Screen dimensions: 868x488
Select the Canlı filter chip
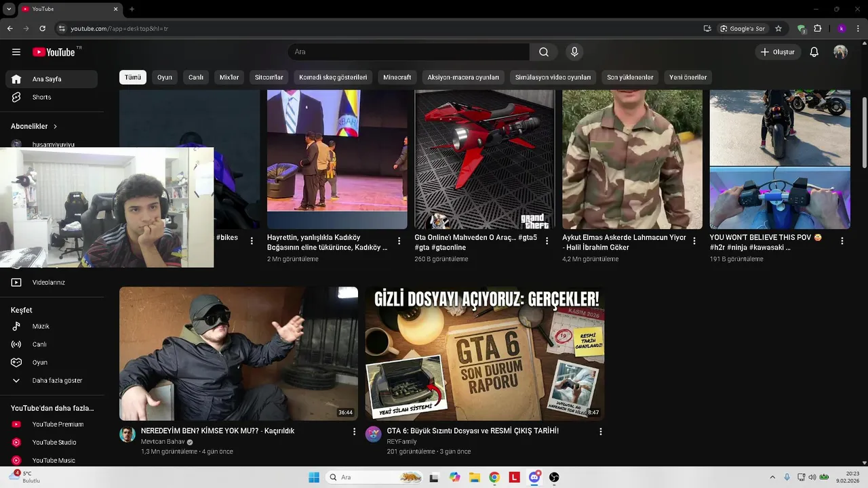(x=196, y=77)
